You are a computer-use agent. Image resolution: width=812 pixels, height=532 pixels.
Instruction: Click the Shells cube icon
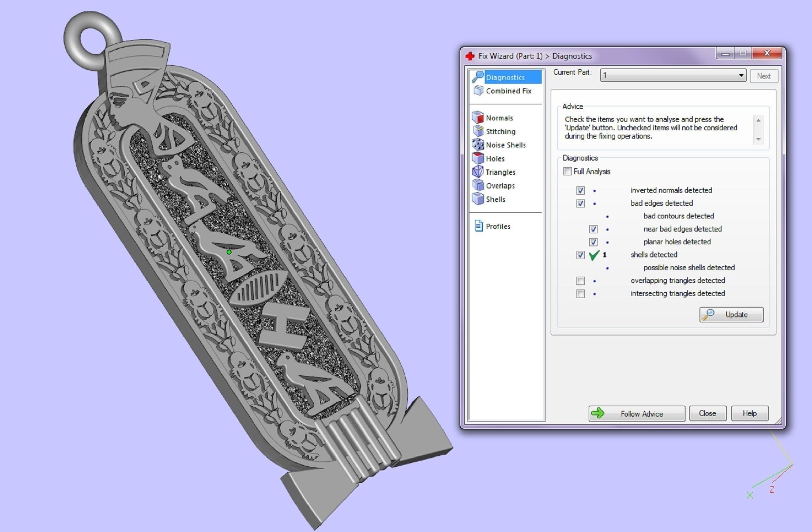[478, 199]
